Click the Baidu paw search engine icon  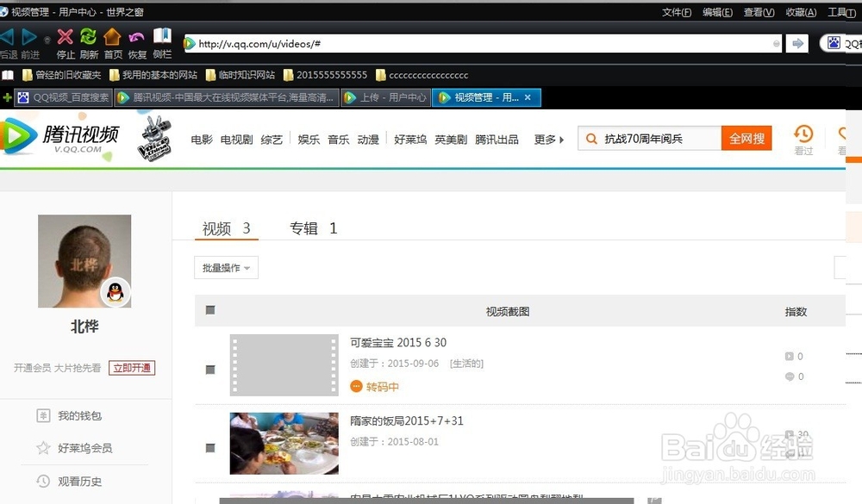[834, 43]
